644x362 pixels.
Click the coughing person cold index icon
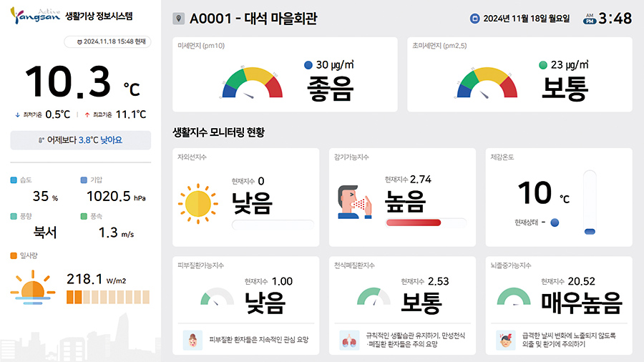pyautogui.click(x=354, y=202)
